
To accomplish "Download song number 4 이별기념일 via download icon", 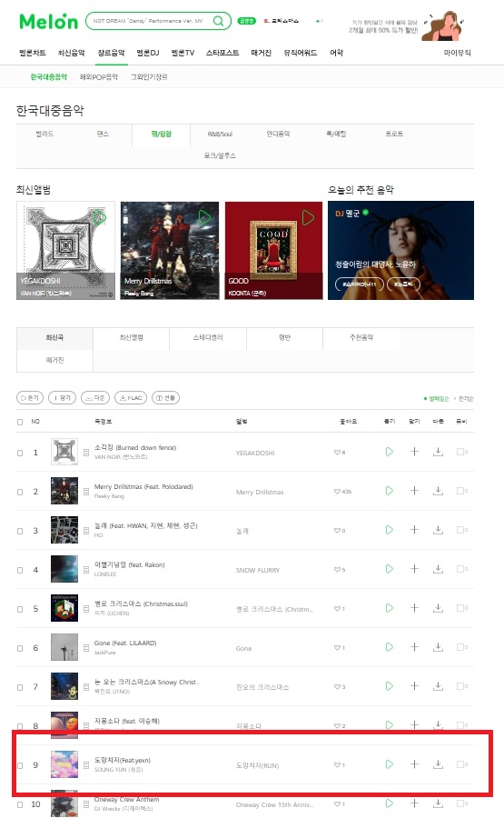I will (439, 569).
